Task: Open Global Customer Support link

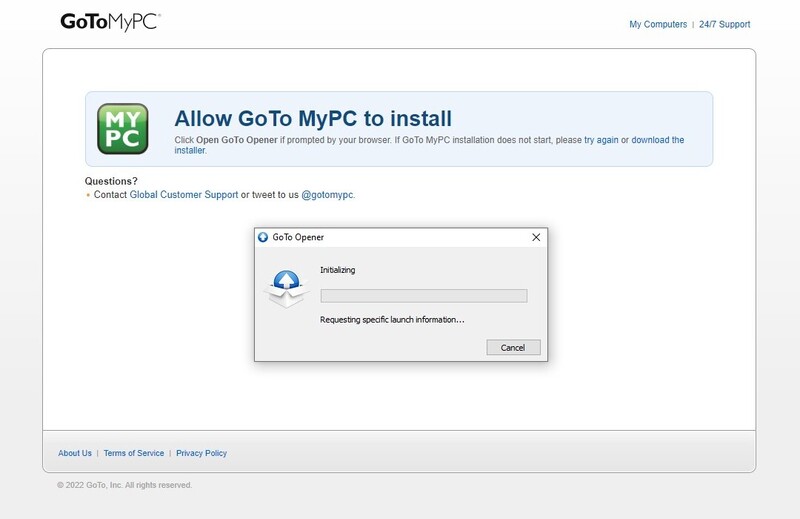Action: tap(184, 194)
